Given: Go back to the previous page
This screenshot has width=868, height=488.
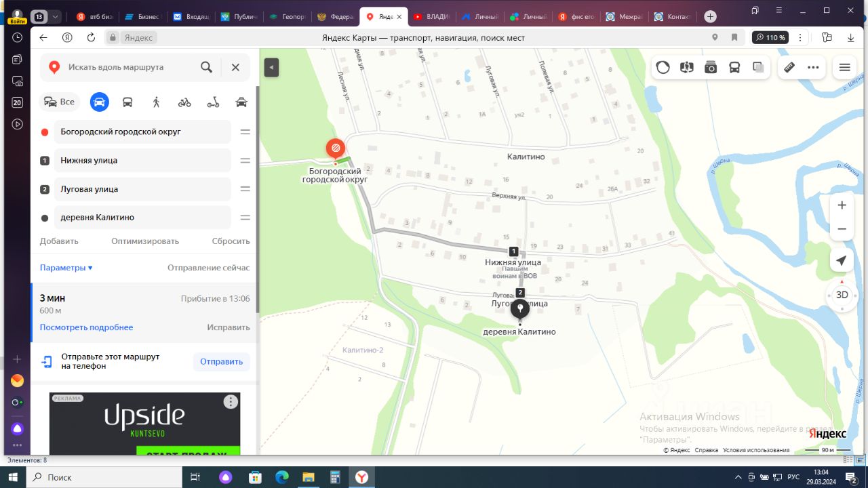Looking at the screenshot, I should 43,38.
